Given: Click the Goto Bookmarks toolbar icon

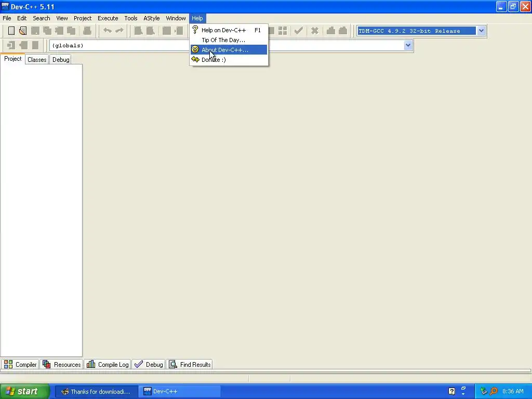Looking at the screenshot, I should pyautogui.click(x=35, y=45).
